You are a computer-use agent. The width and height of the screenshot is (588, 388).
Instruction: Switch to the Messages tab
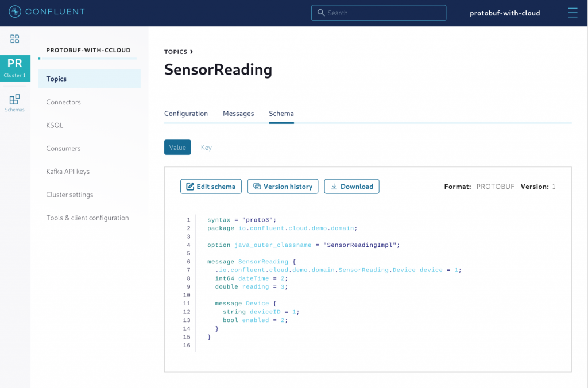pyautogui.click(x=238, y=113)
